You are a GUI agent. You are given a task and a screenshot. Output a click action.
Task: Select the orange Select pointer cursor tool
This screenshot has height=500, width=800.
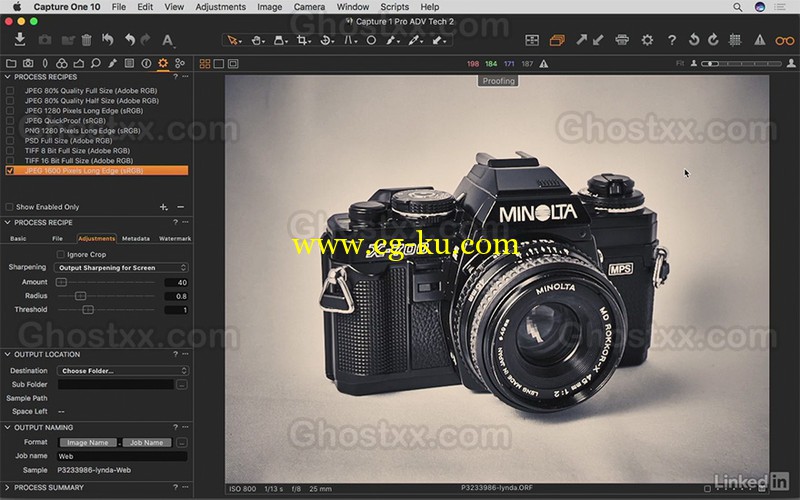tap(234, 40)
